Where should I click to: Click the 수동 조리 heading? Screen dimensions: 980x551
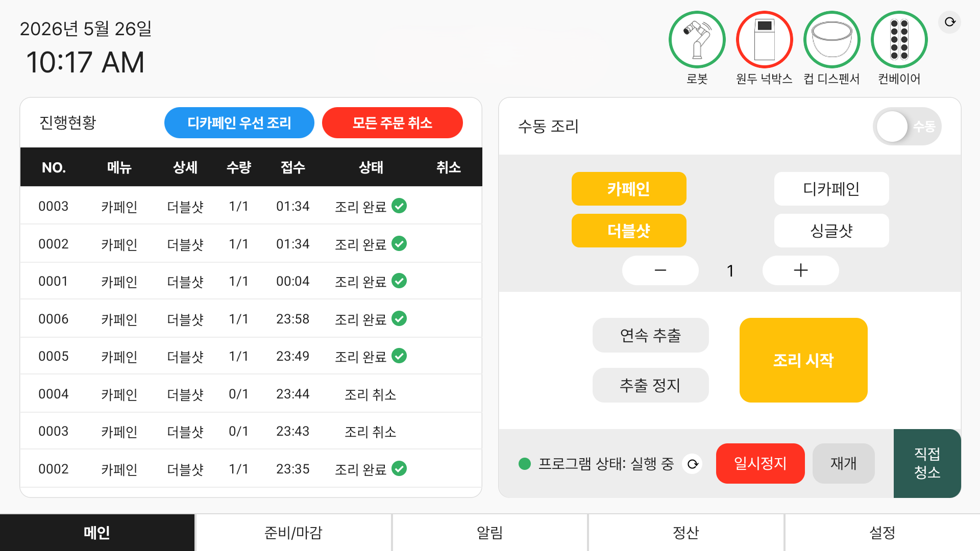pyautogui.click(x=549, y=126)
